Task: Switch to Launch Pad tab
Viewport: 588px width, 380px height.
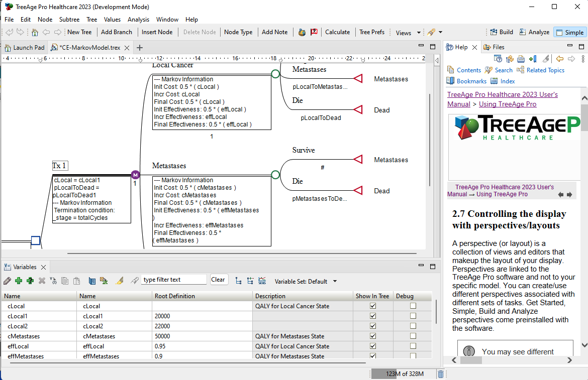Action: click(x=25, y=48)
